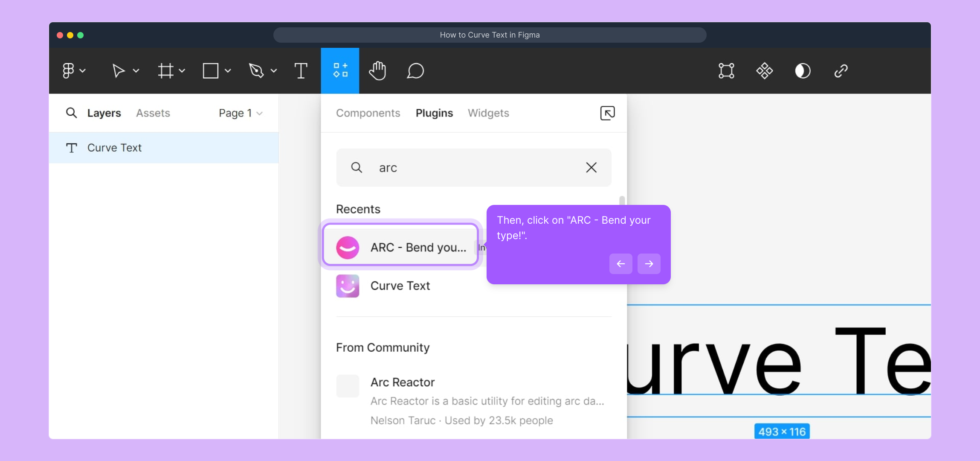Select the Text tool in toolbar
980x461 pixels.
click(x=301, y=71)
